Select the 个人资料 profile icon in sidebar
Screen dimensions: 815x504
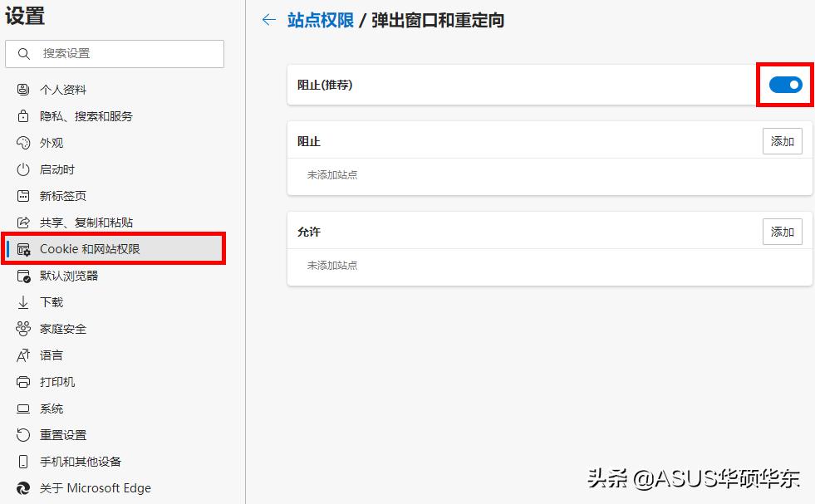(25, 89)
